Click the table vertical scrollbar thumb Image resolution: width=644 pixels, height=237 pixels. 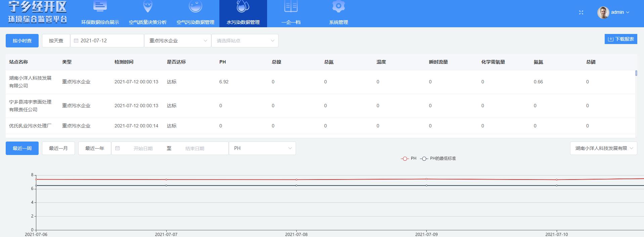(x=636, y=73)
